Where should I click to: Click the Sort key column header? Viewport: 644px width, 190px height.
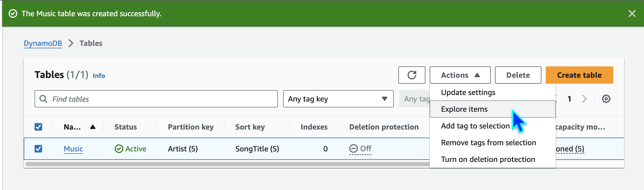coord(250,127)
